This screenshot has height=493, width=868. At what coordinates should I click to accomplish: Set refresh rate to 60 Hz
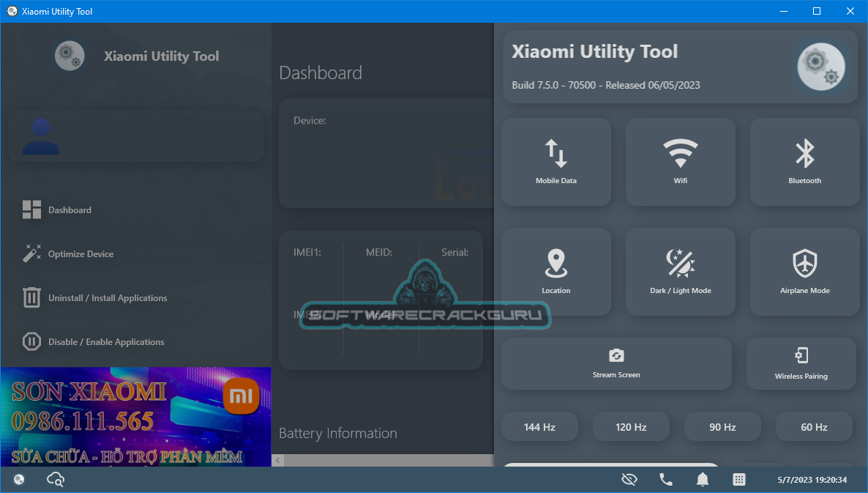[x=814, y=426]
